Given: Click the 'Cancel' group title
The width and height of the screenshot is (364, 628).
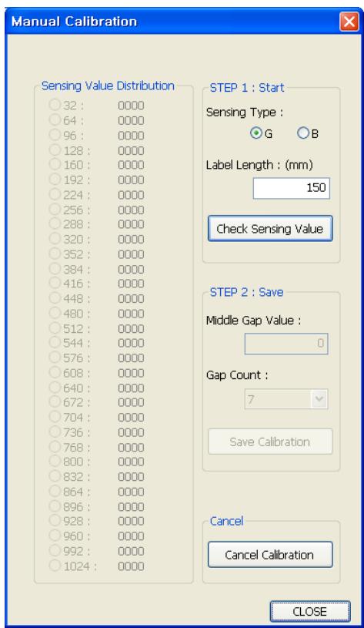Looking at the screenshot, I should 226,521.
